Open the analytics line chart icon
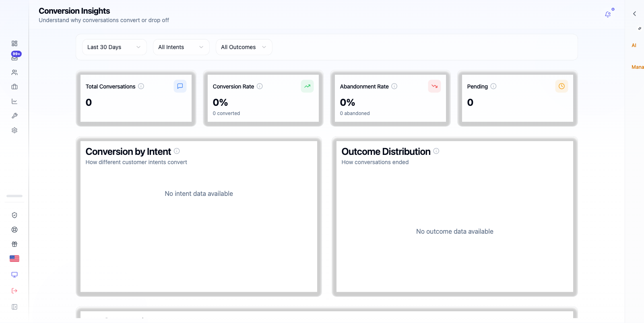644x323 pixels. [x=14, y=101]
